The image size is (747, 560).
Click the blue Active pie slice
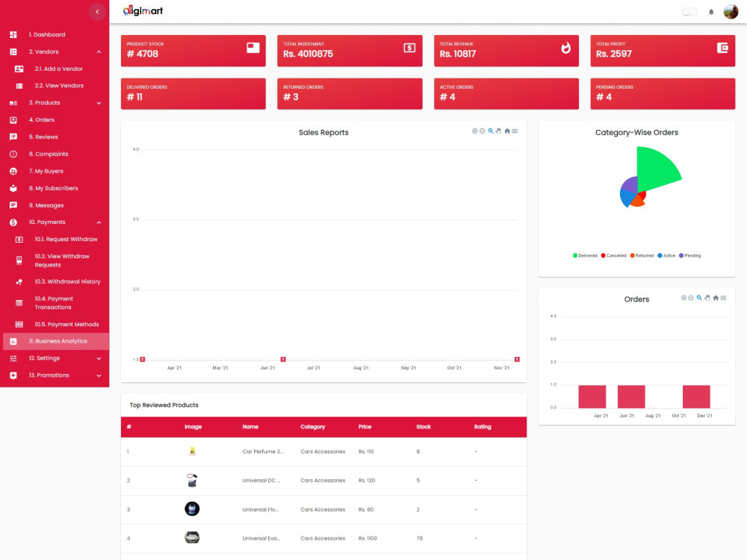tap(626, 198)
